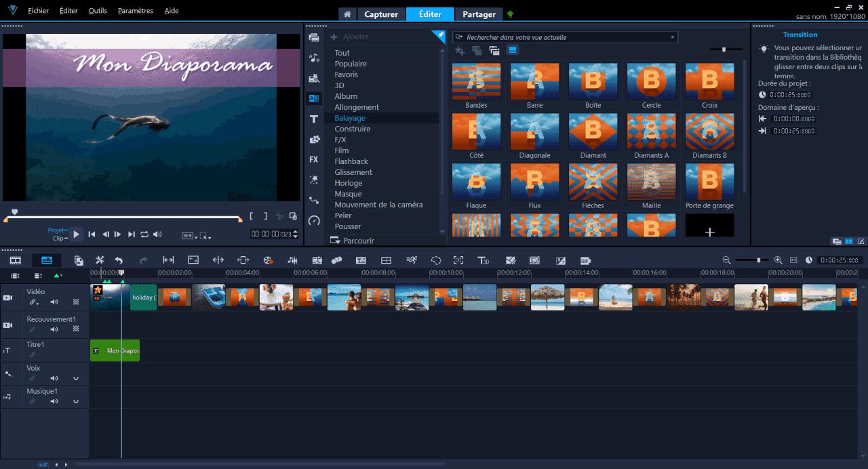Switch to the Partager tab

pyautogui.click(x=478, y=14)
